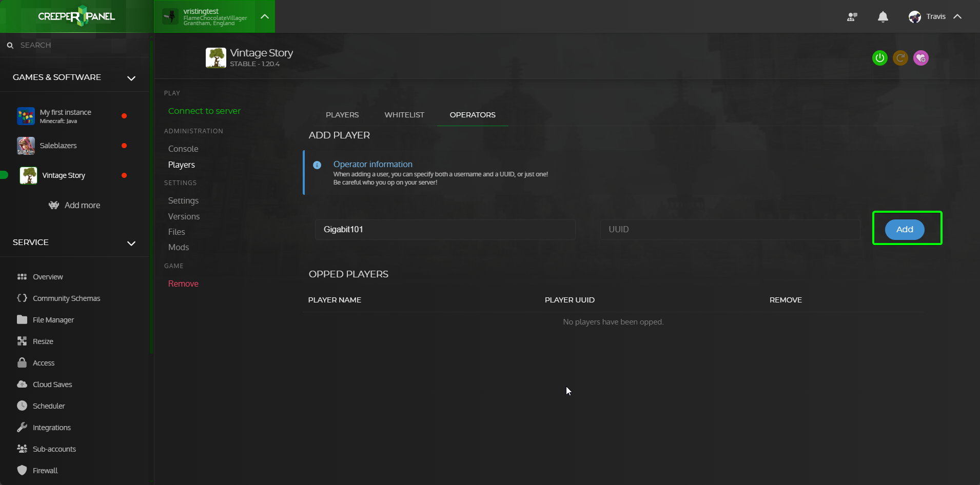The image size is (980, 485).
Task: Click the search magnifier icon
Action: click(10, 45)
